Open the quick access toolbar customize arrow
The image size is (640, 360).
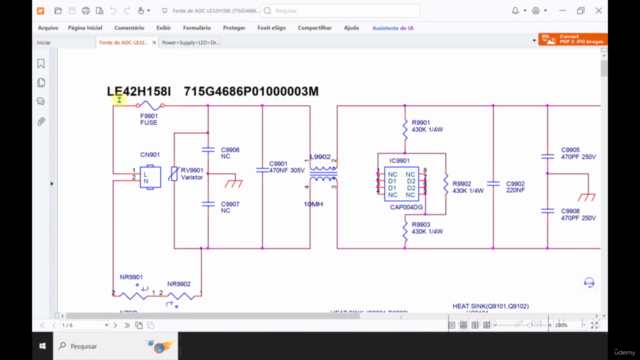164,11
